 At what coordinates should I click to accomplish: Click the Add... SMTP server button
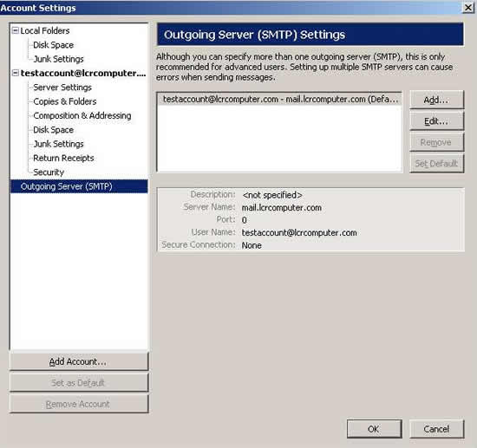pos(436,100)
